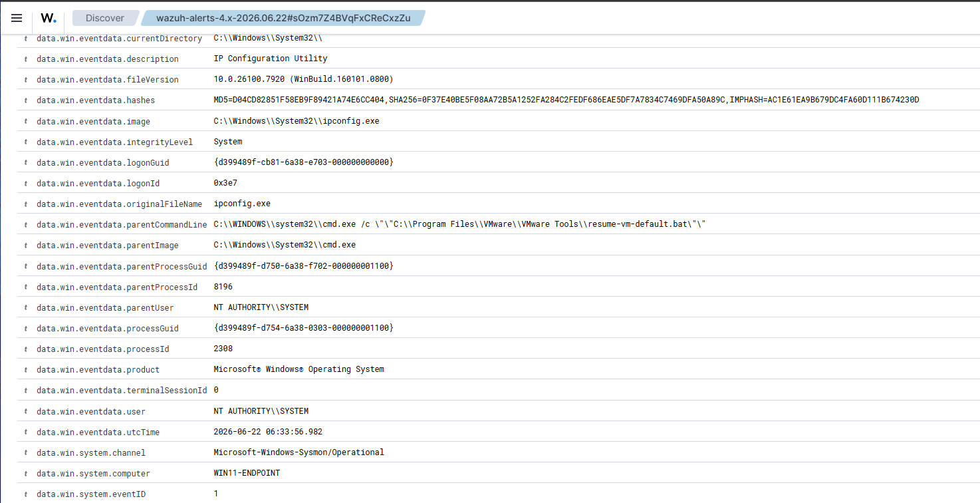Click the type icon beside data.win.eventdata.processId
The height and width of the screenshot is (503, 980).
[25, 349]
